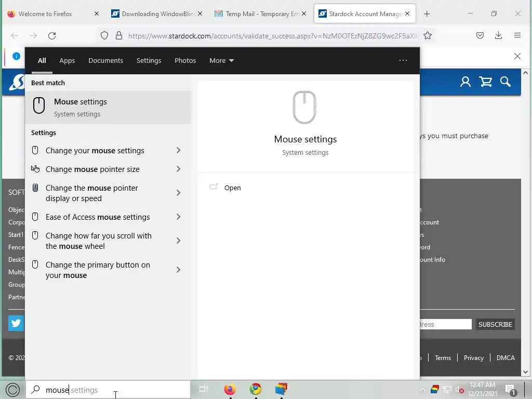Select Change the primary button on your mouse
The height and width of the screenshot is (399, 532).
pos(98,270)
